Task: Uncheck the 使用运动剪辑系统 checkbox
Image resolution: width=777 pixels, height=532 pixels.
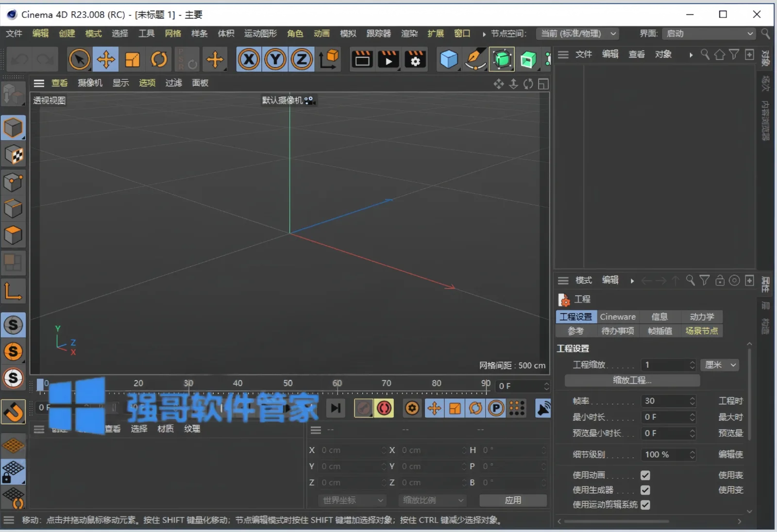Action: [645, 505]
